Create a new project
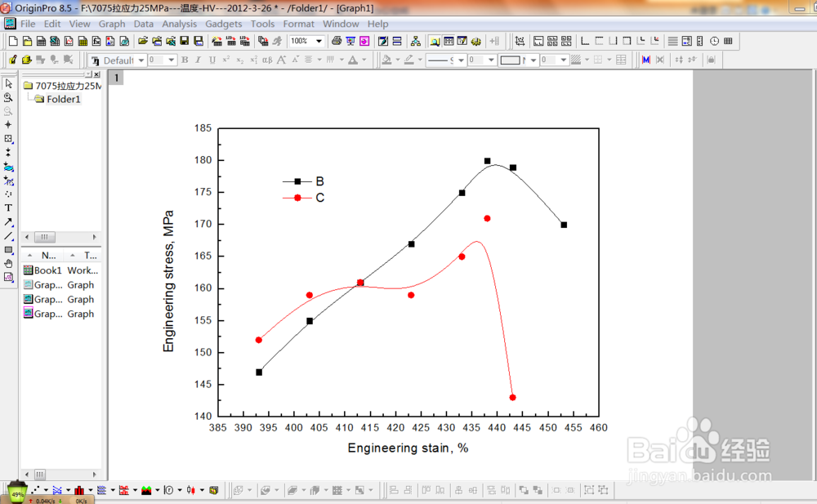 tap(14, 41)
